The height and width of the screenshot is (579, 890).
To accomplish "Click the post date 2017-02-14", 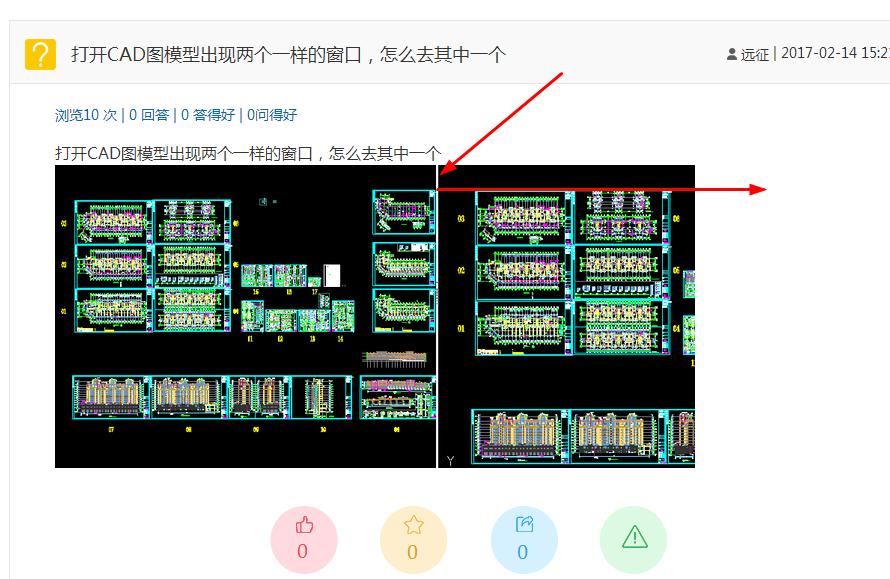I will [820, 53].
